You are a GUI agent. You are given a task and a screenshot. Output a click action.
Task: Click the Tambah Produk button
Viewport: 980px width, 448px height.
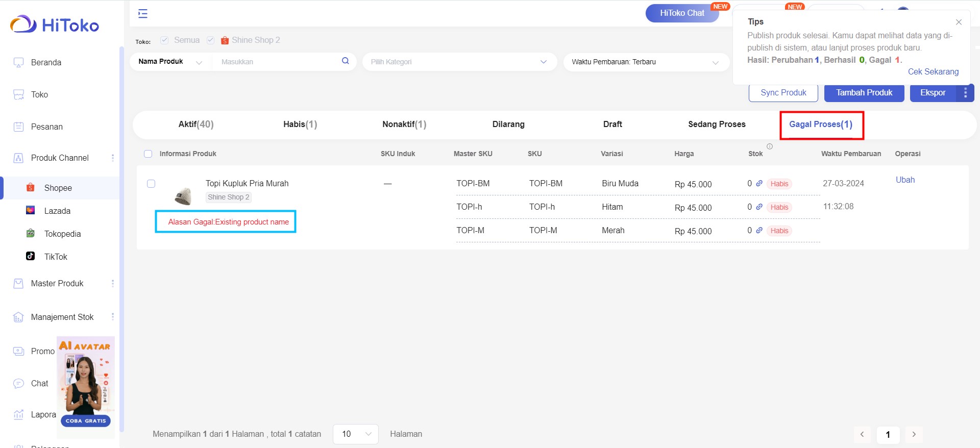click(x=864, y=93)
